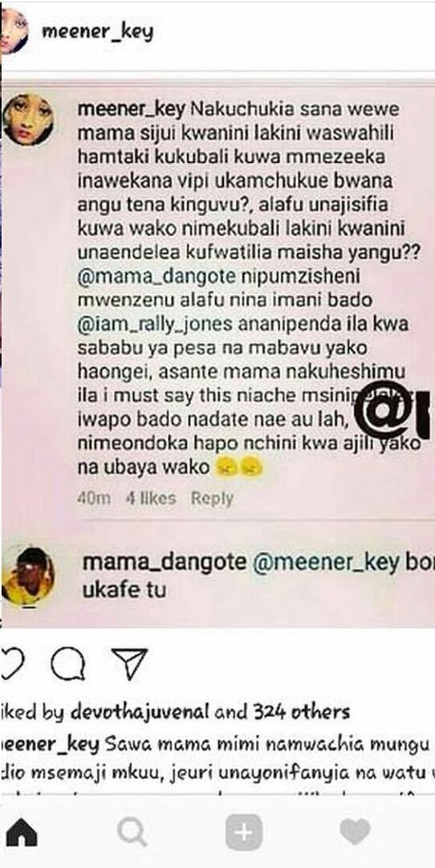Open the activity heart icon in bottom bar
Screen dimensions: 435x868
[x=355, y=832]
